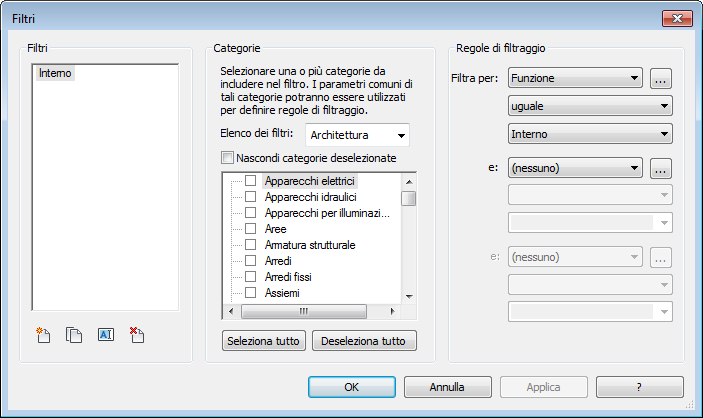Select the Armatura strutturale category row
The height and width of the screenshot is (418, 703).
coord(310,245)
